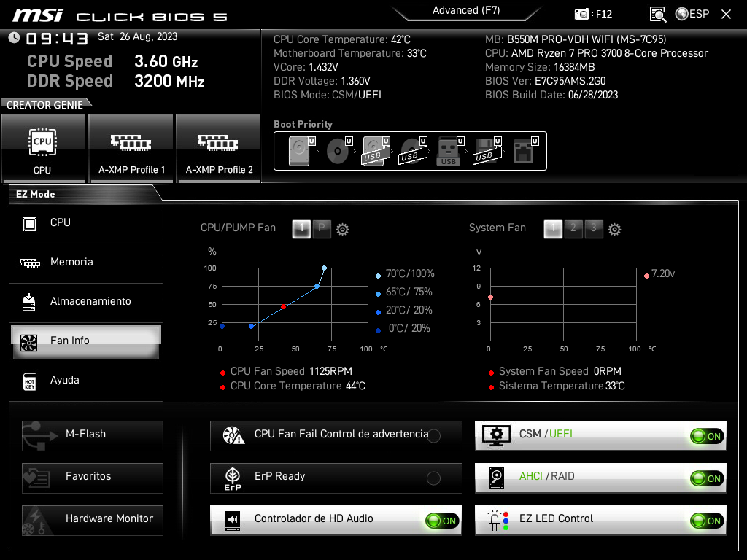The width and height of the screenshot is (747, 560).
Task: Click the CPU Fan Speed 1125RPM reading
Action: pos(291,371)
